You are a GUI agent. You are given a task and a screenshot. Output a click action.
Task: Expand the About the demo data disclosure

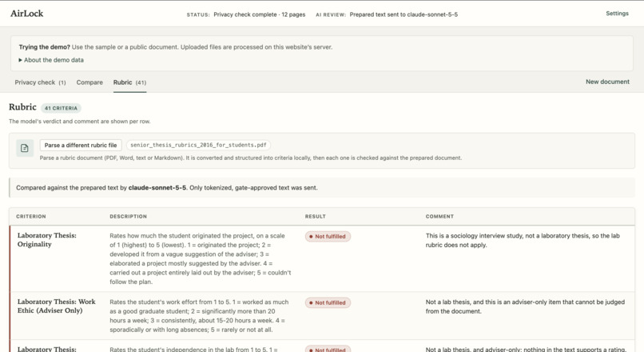point(51,60)
